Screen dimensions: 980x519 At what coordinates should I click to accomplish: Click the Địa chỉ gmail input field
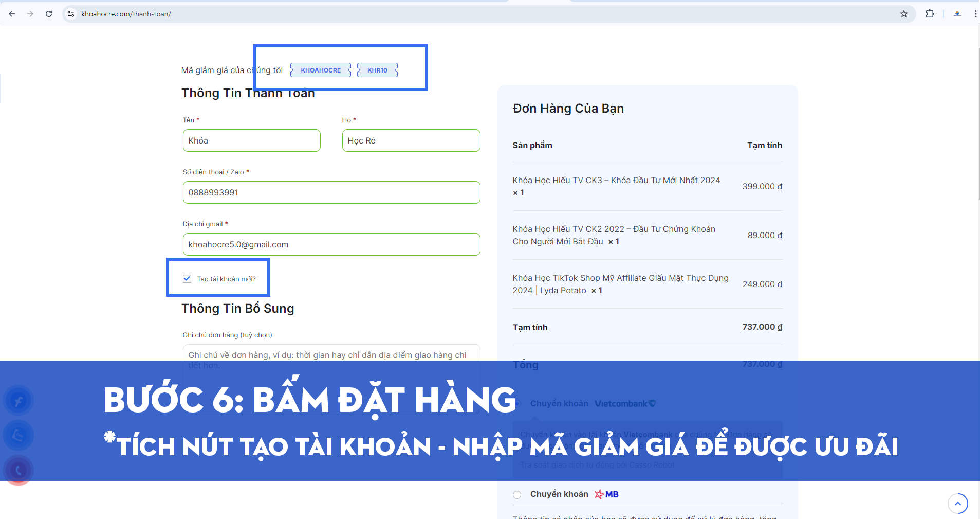pos(331,244)
